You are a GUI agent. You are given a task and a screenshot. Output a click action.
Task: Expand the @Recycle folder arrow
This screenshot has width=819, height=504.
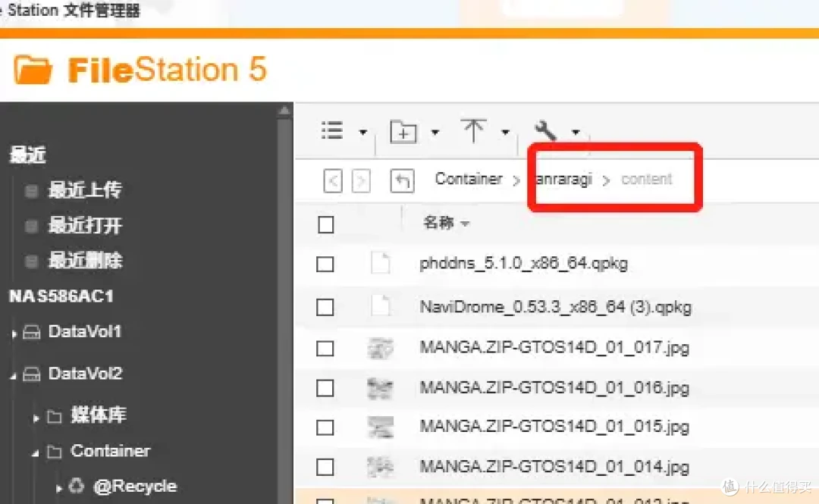[58, 488]
